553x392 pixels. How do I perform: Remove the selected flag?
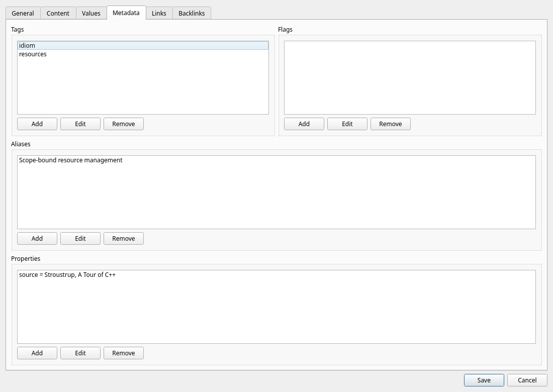pyautogui.click(x=391, y=124)
